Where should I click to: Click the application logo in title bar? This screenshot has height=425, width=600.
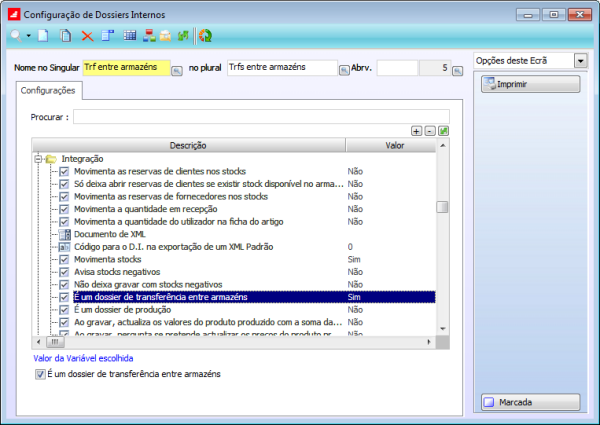pos(14,15)
